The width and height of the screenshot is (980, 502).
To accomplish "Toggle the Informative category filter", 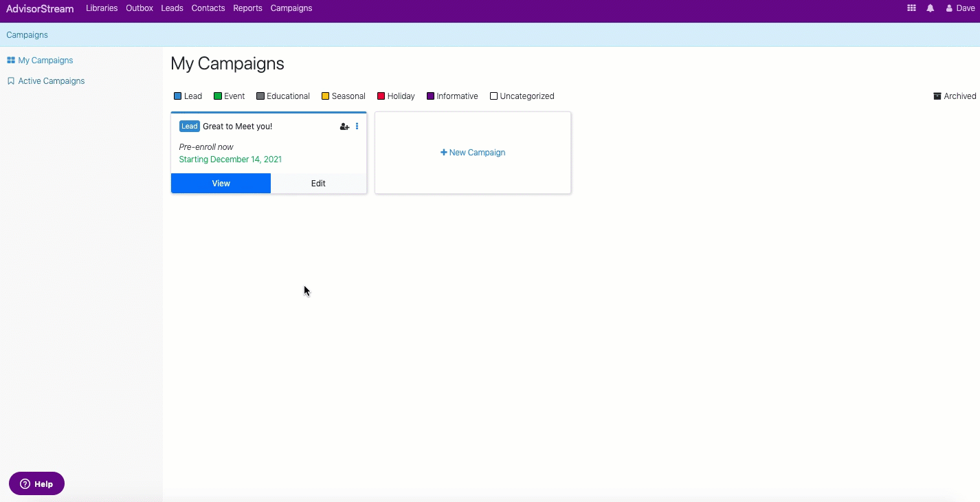I will [x=452, y=96].
